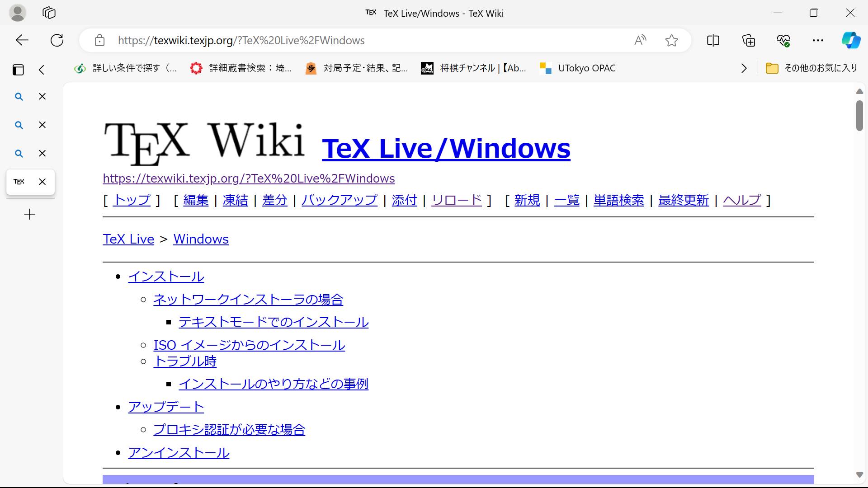This screenshot has height=488, width=868.
Task: Start Read aloud for this page
Action: coord(640,40)
